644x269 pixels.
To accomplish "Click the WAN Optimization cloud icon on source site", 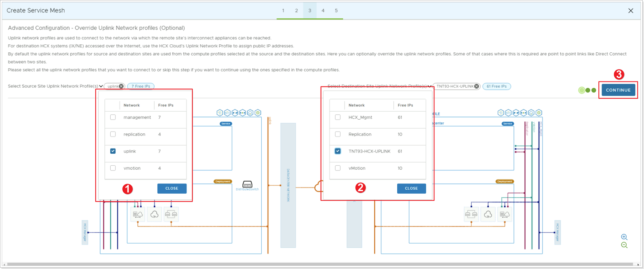I will pyautogui.click(x=155, y=214).
